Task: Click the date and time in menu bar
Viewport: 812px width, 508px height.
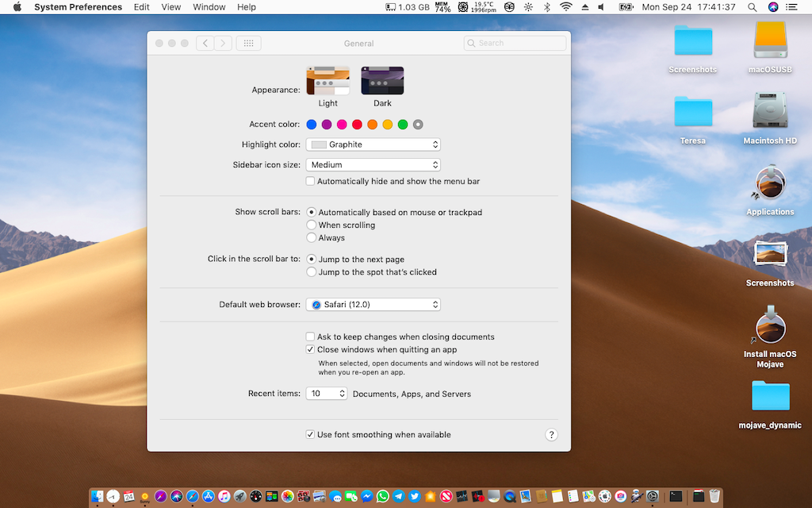Action: click(689, 7)
